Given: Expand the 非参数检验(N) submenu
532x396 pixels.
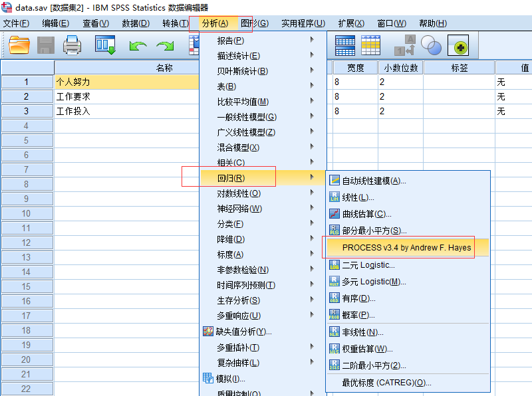Looking at the screenshot, I should click(x=263, y=270).
